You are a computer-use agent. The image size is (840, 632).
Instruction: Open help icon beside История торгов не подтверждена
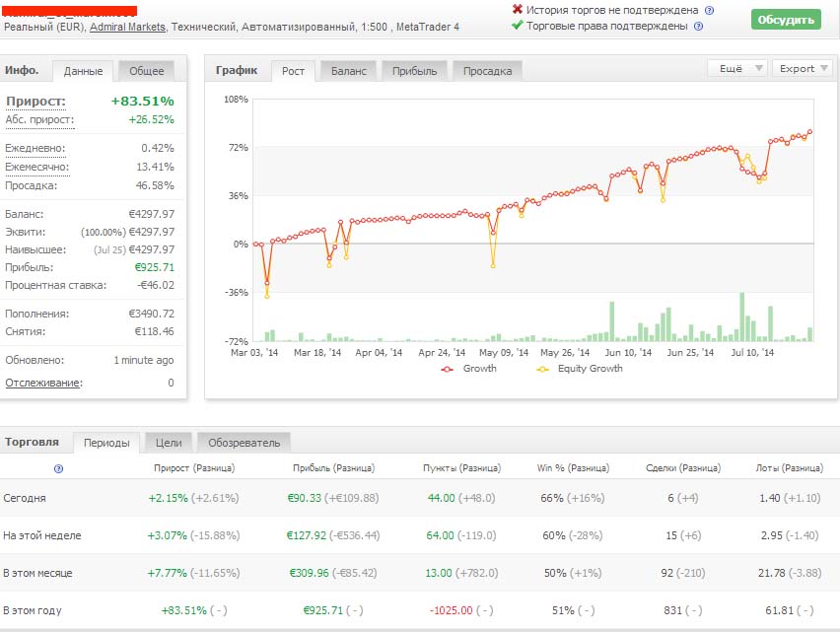710,10
